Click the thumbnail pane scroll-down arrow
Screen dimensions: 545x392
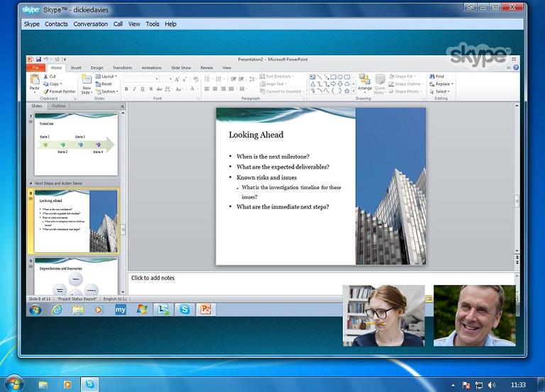click(x=123, y=292)
